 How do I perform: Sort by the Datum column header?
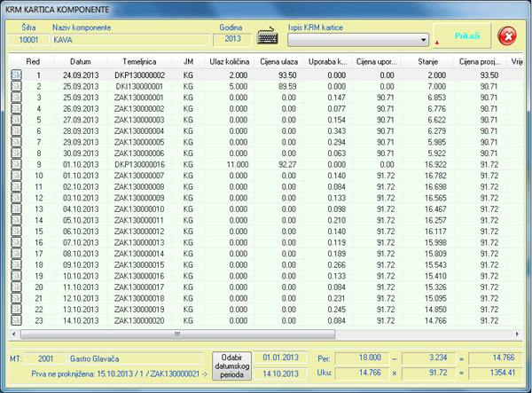coord(81,61)
